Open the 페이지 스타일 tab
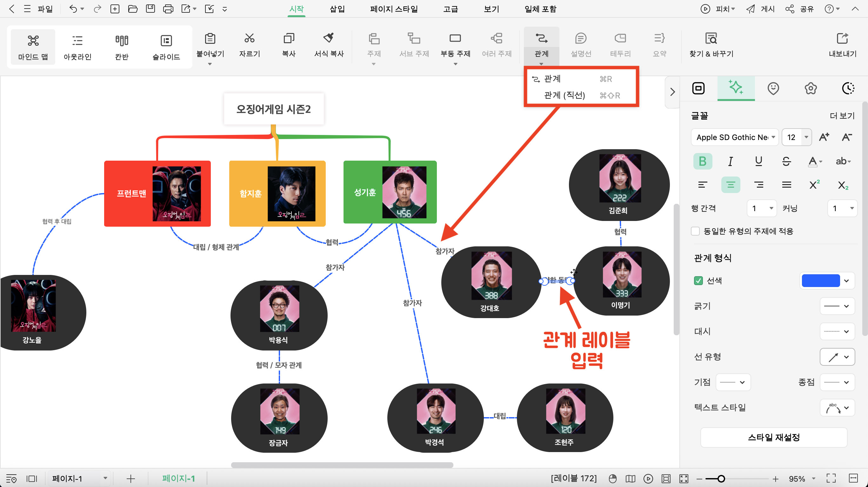 point(394,9)
